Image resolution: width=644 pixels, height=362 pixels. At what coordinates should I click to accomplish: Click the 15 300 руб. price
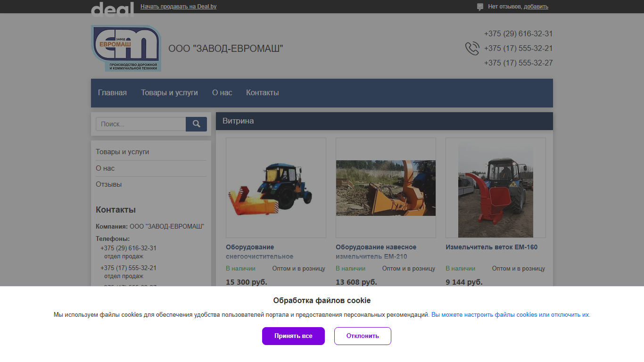pyautogui.click(x=247, y=282)
